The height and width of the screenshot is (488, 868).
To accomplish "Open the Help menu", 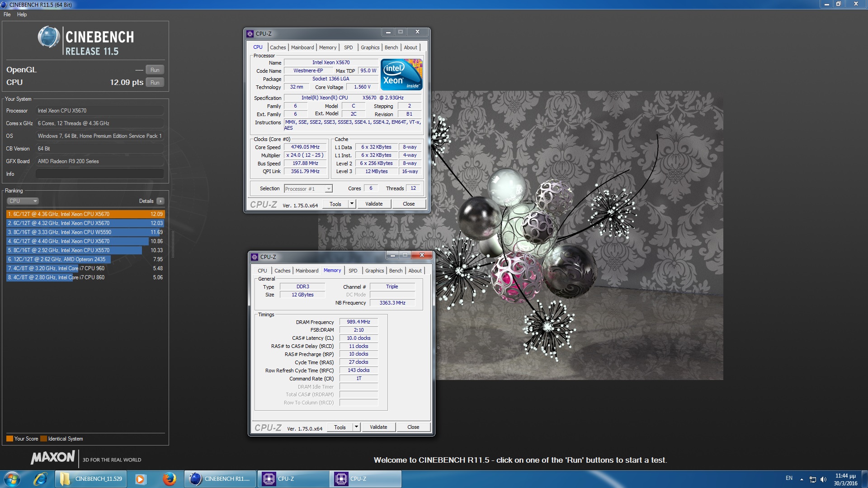I will (x=22, y=14).
